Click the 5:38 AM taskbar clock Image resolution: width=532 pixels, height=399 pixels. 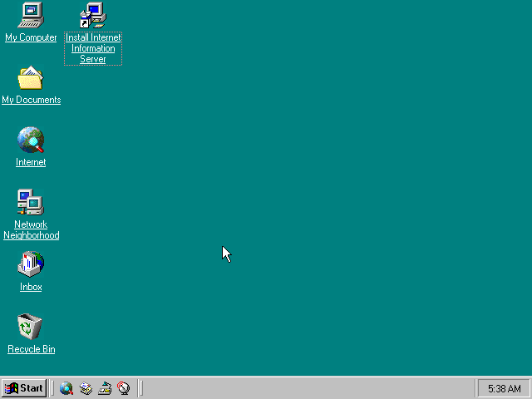point(505,388)
